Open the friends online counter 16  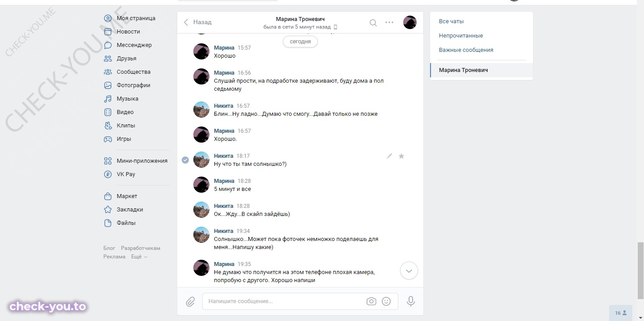621,313
